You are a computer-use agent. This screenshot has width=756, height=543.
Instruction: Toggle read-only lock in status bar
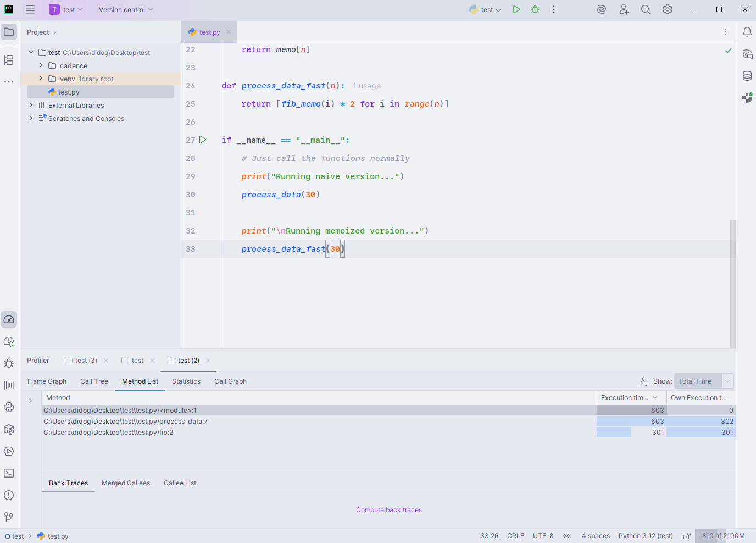(x=687, y=536)
